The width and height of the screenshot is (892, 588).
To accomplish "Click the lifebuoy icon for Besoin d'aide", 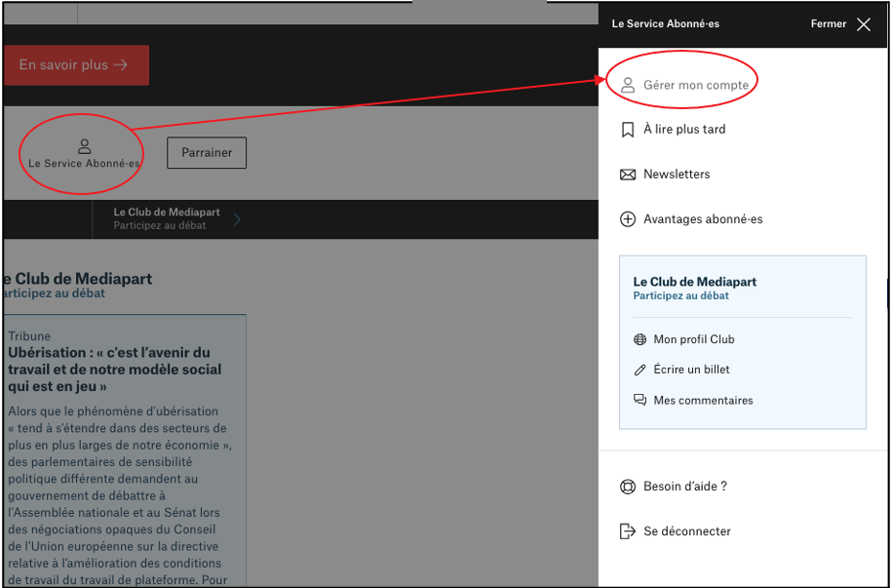I will tap(628, 488).
